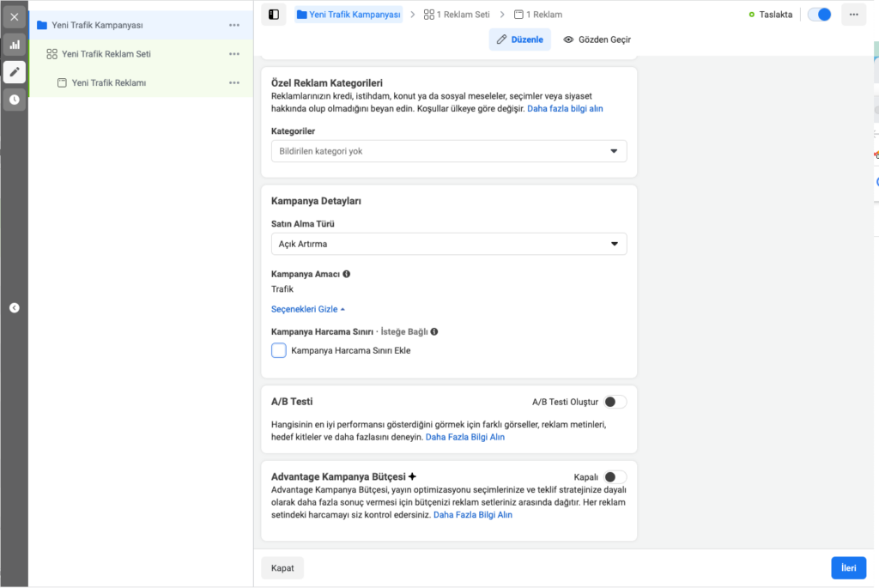
Task: Select Yeni Trafik Reklam Seti in tree
Action: coord(106,54)
